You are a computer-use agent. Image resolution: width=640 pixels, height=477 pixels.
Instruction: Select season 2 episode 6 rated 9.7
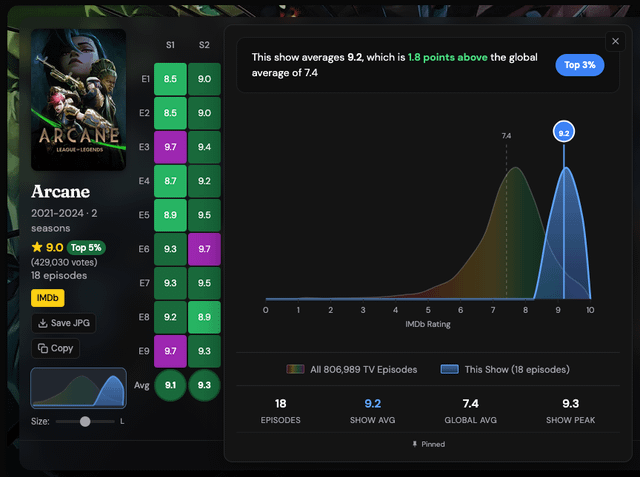pos(204,248)
